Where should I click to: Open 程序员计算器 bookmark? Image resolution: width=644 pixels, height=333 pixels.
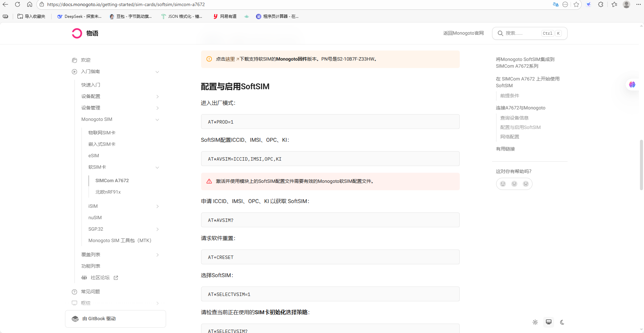click(277, 16)
